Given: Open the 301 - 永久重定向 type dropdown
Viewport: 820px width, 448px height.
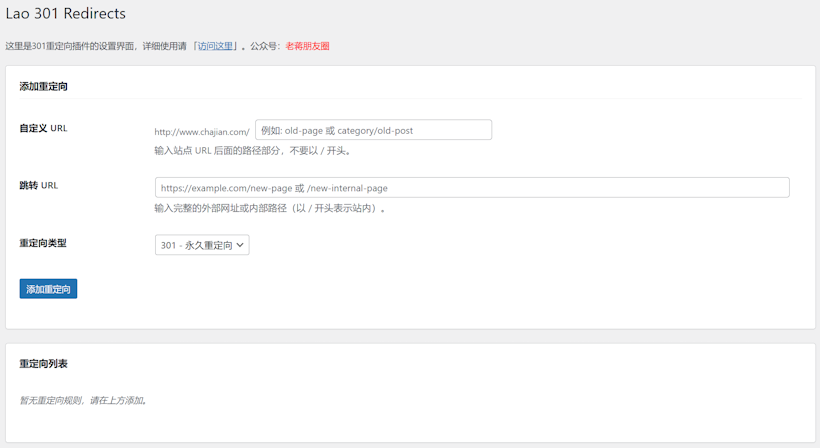Looking at the screenshot, I should (202, 245).
